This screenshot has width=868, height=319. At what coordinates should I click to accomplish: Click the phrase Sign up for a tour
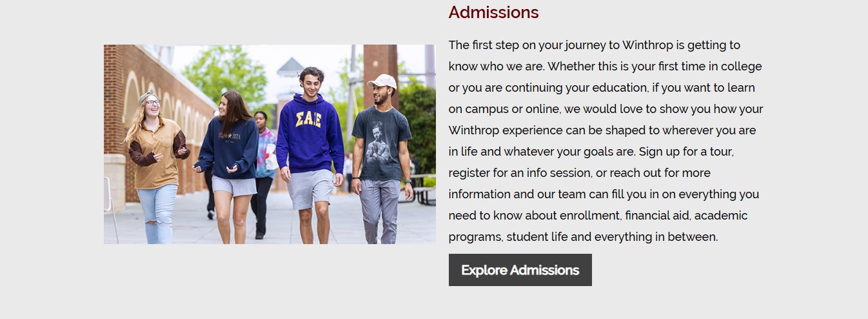pos(686,152)
